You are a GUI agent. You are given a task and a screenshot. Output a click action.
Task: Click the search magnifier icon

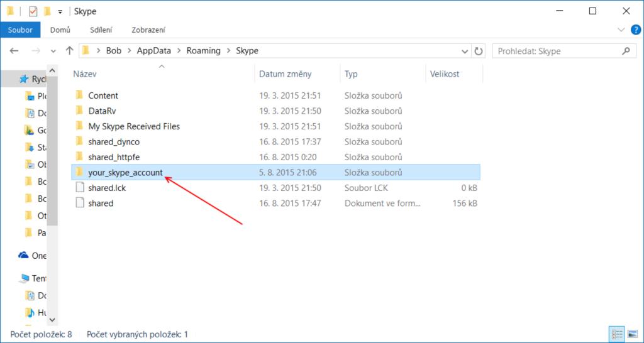coord(626,51)
